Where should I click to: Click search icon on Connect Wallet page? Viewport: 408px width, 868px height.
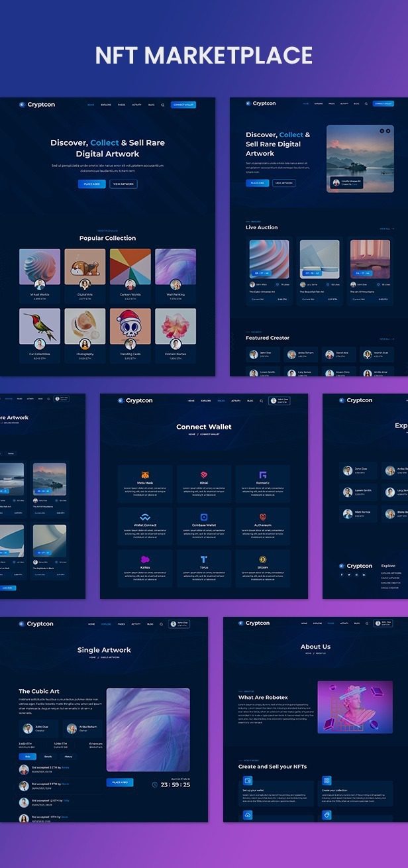262,401
